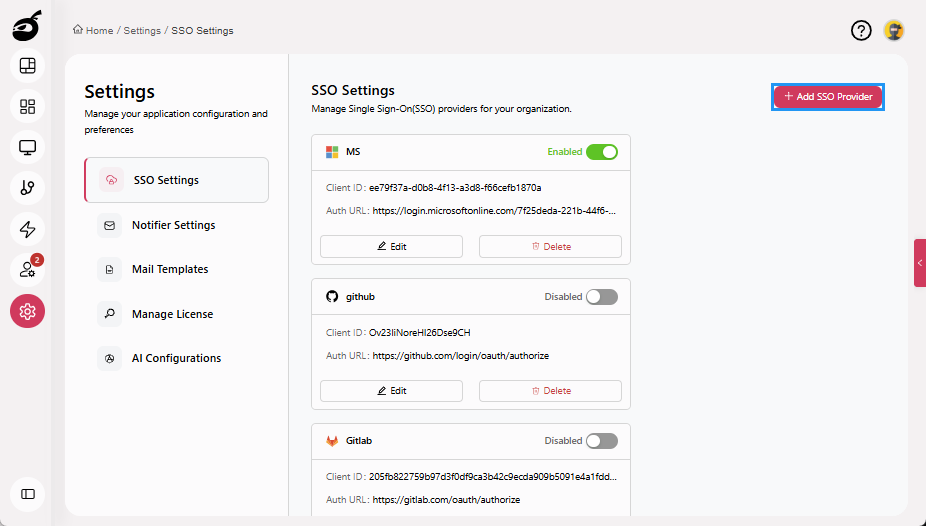Click the Manage License key icon
The height and width of the screenshot is (526, 926).
(x=109, y=314)
